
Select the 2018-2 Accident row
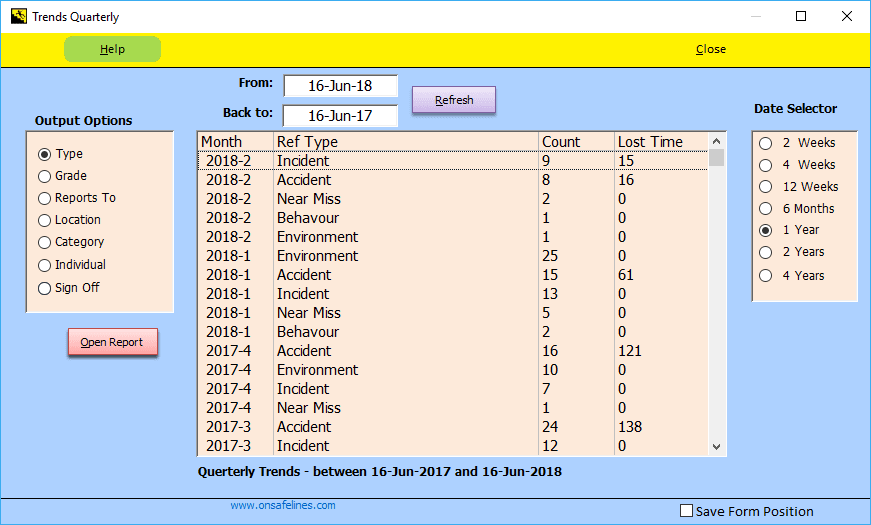pyautogui.click(x=453, y=180)
